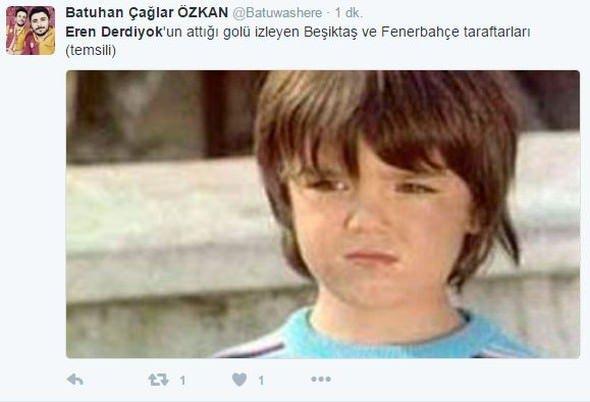
Task: Enlarge the attached photo of the boy
Action: pyautogui.click(x=323, y=214)
